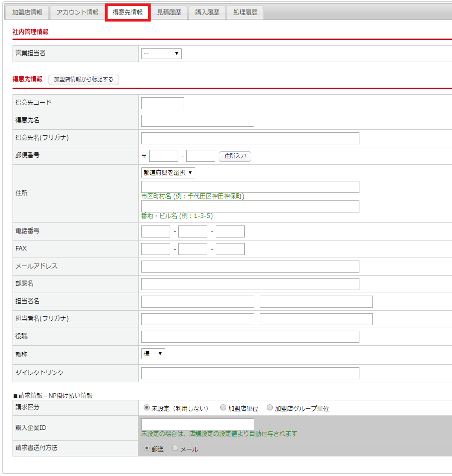Click the メールアドレス input field
The width and height of the screenshot is (452, 476).
pos(250,267)
